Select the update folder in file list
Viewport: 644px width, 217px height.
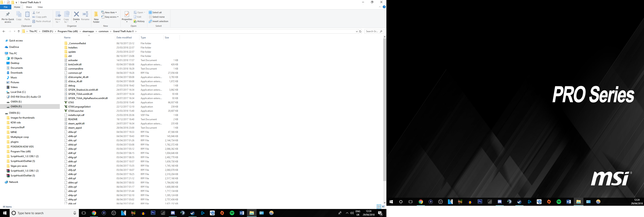[x=72, y=52]
